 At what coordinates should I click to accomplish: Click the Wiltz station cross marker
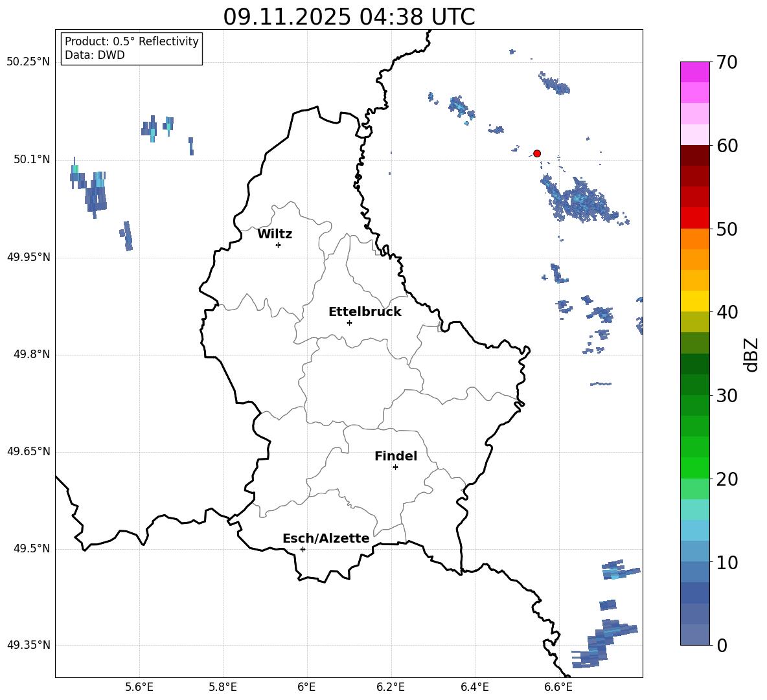278,245
